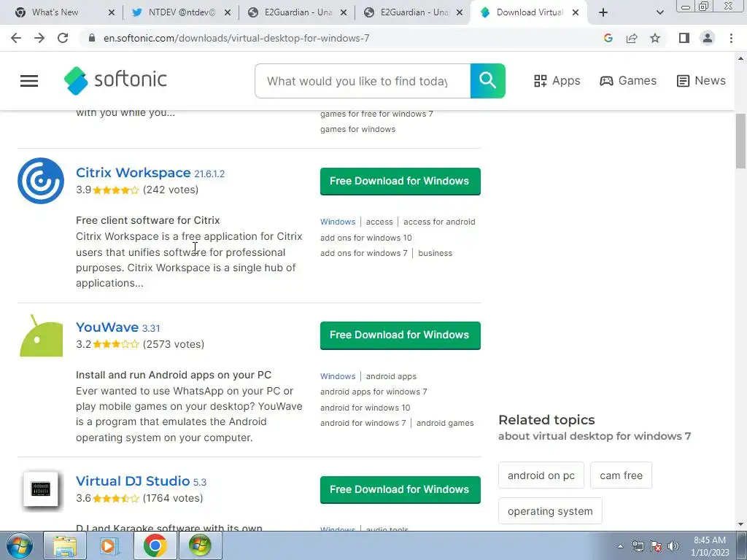Image resolution: width=747 pixels, height=560 pixels.
Task: Click Windows tag under Citrix Workspace
Action: point(338,222)
